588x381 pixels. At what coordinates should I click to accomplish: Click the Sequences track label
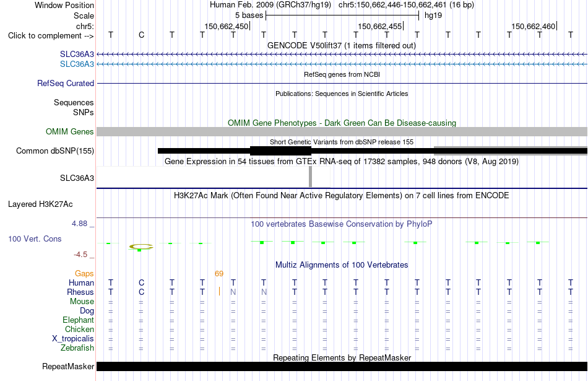tap(74, 102)
